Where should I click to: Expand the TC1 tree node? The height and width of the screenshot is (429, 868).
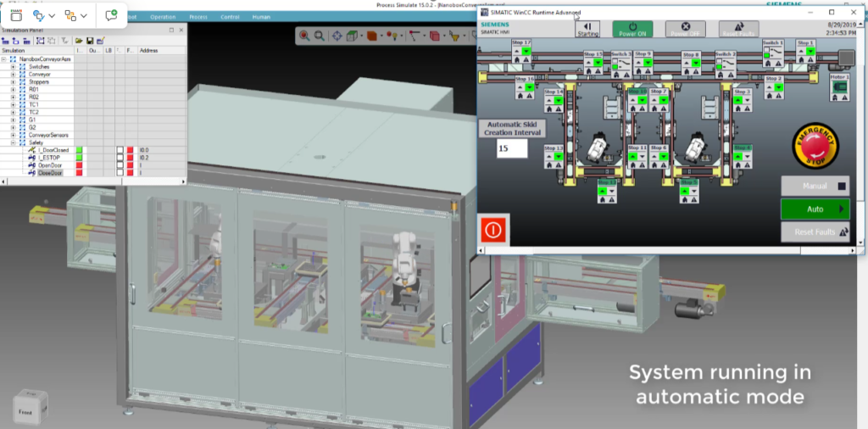pos(14,104)
